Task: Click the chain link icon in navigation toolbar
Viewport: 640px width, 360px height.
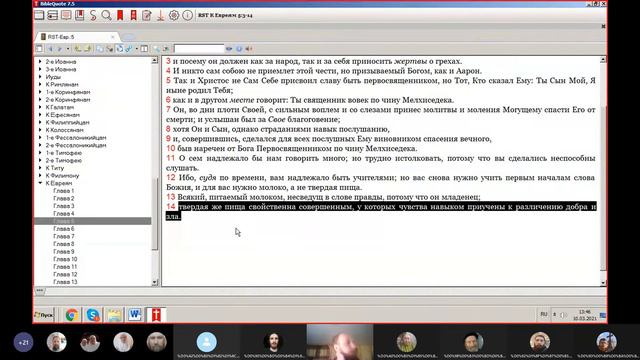Action: click(x=129, y=49)
